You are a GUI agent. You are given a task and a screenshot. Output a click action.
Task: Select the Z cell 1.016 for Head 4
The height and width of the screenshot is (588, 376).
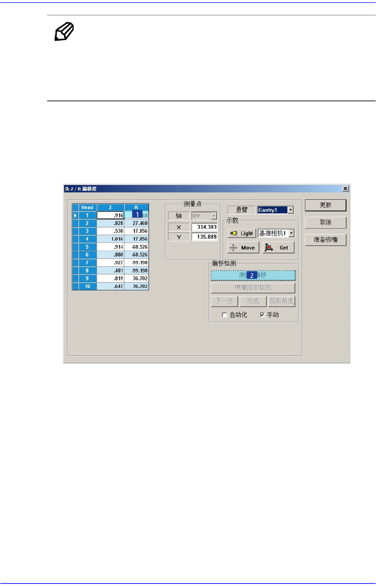[x=110, y=239]
